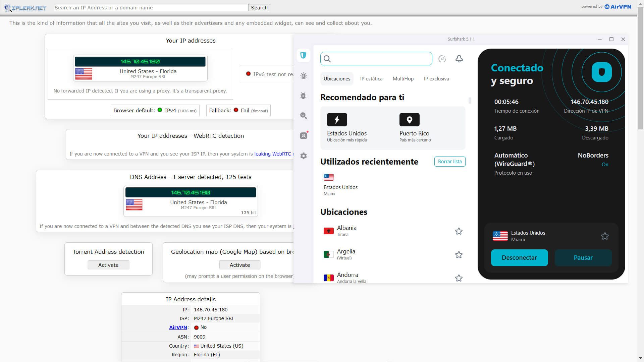The image size is (644, 362).
Task: Click the Andorra flag icon
Action: [x=329, y=278]
